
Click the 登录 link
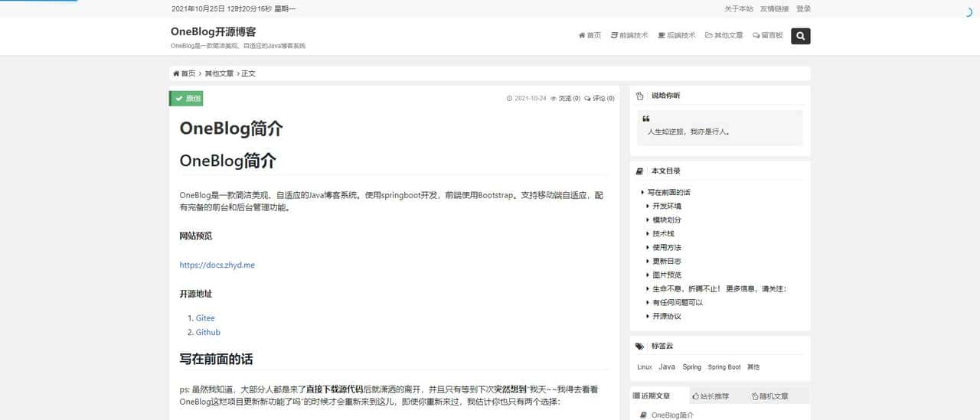click(803, 9)
